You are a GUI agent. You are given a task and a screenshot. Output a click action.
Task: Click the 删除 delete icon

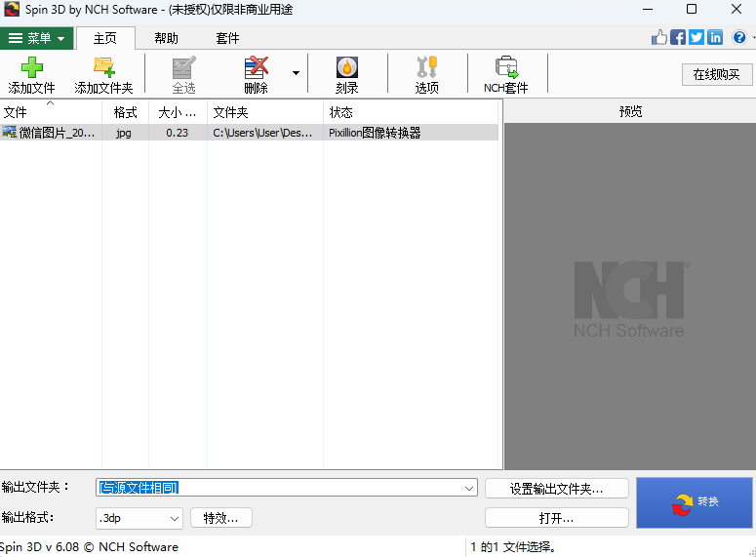[x=256, y=67]
